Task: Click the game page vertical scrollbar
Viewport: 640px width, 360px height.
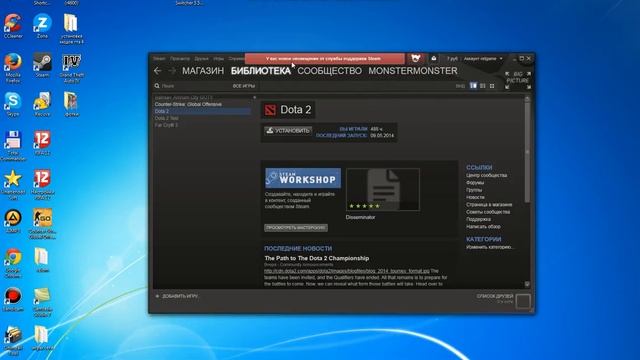Action: (527, 152)
